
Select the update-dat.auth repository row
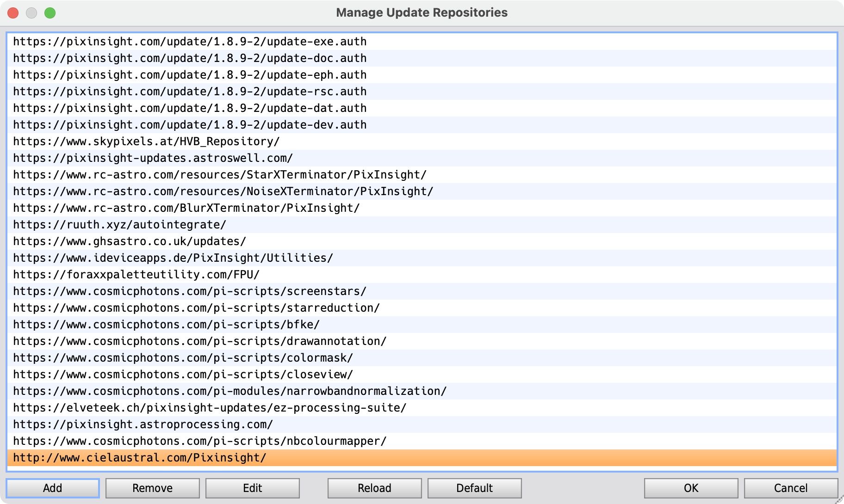pos(422,108)
